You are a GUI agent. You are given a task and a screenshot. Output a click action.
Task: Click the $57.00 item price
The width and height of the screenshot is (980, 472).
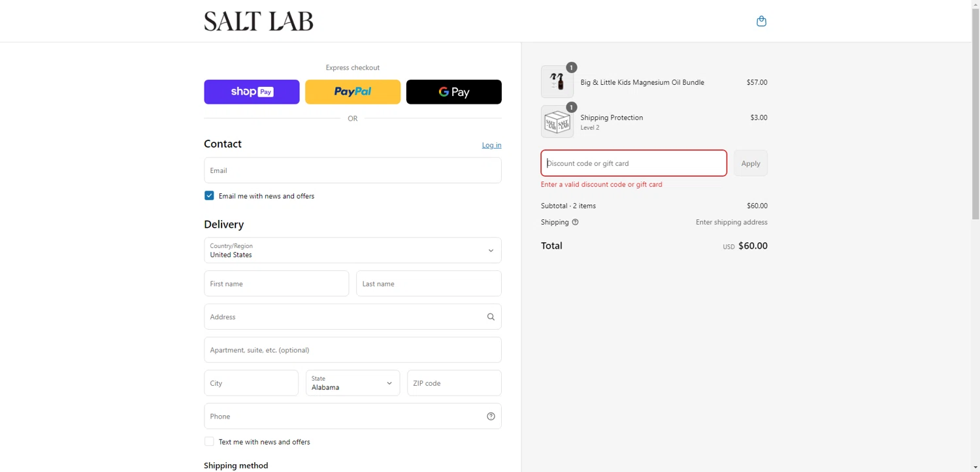pos(757,82)
